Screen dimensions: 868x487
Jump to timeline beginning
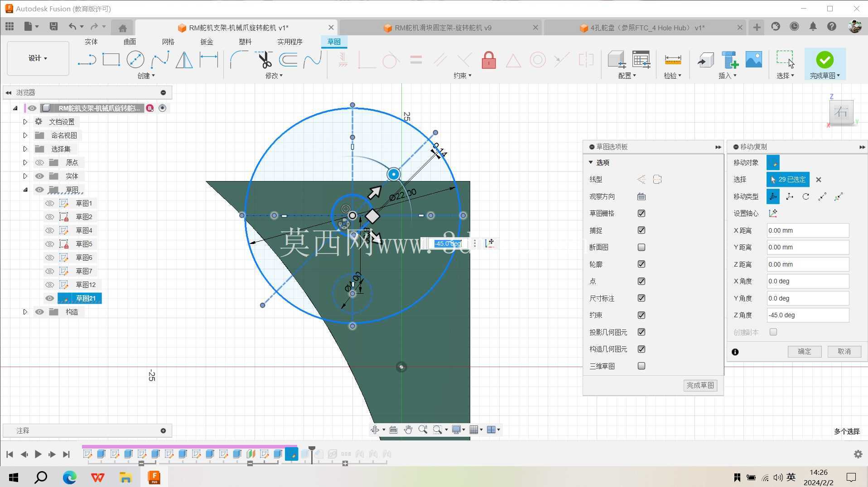[10, 454]
